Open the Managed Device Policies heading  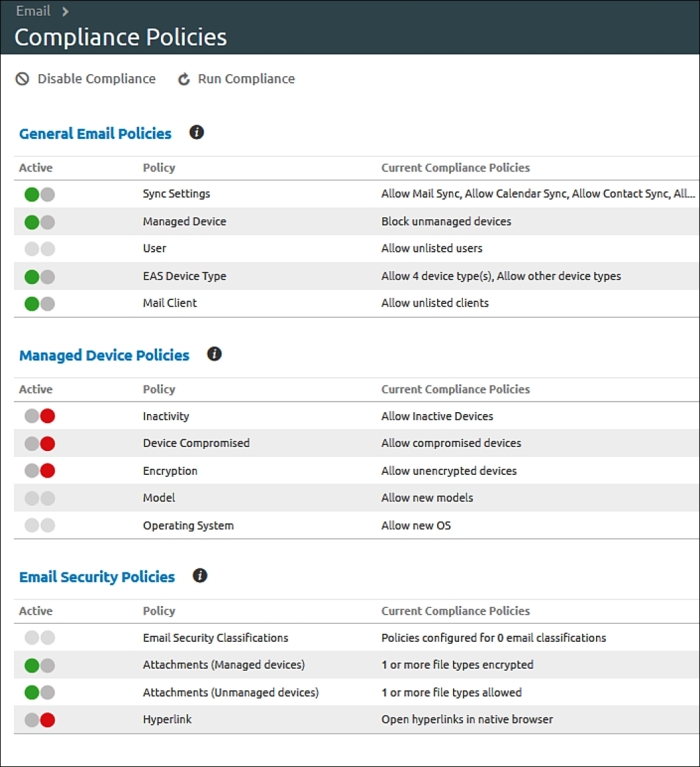tap(104, 355)
